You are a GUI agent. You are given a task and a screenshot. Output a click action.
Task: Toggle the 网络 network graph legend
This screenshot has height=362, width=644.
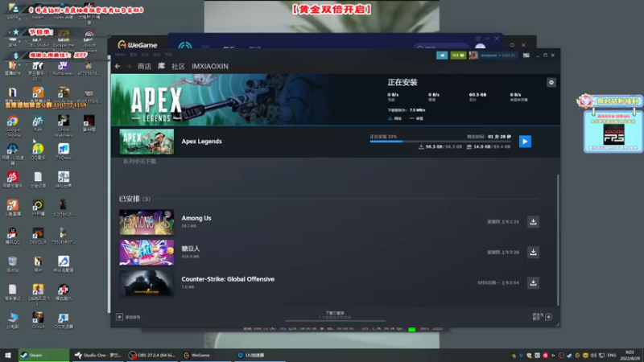point(395,118)
